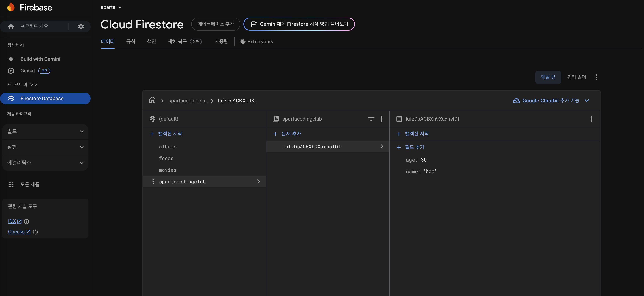Viewport: 644px width, 296px height.
Task: Click lufzDsACBXh9X.. breadcrumb
Action: tap(237, 101)
